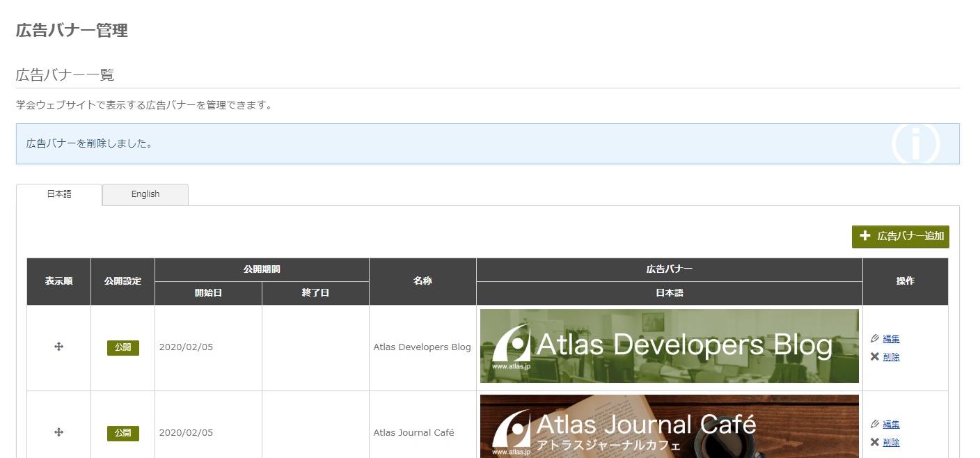
Task: Click the 公開 badge for Atlas Developers Blog
Action: click(x=123, y=347)
